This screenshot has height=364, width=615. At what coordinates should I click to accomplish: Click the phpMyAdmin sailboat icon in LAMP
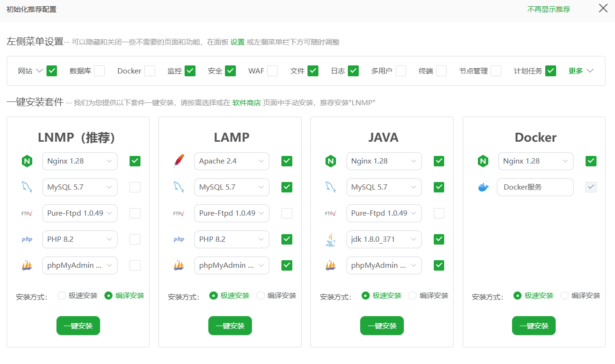(x=179, y=265)
